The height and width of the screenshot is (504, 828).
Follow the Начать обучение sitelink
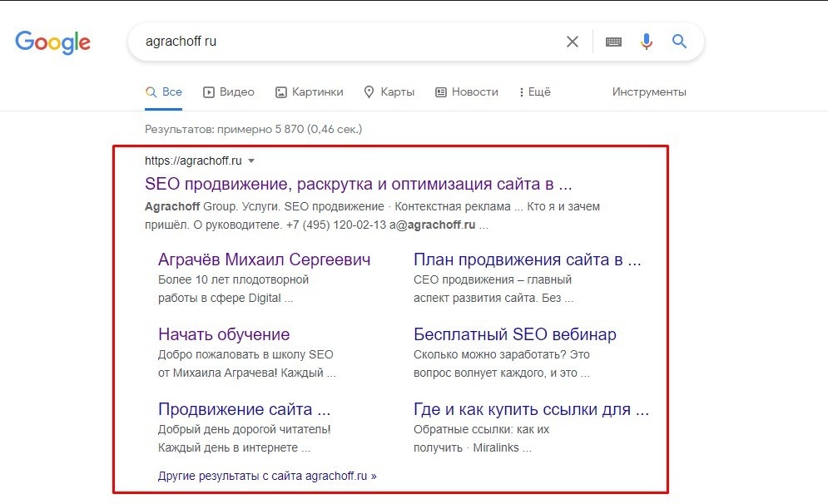coord(224,334)
